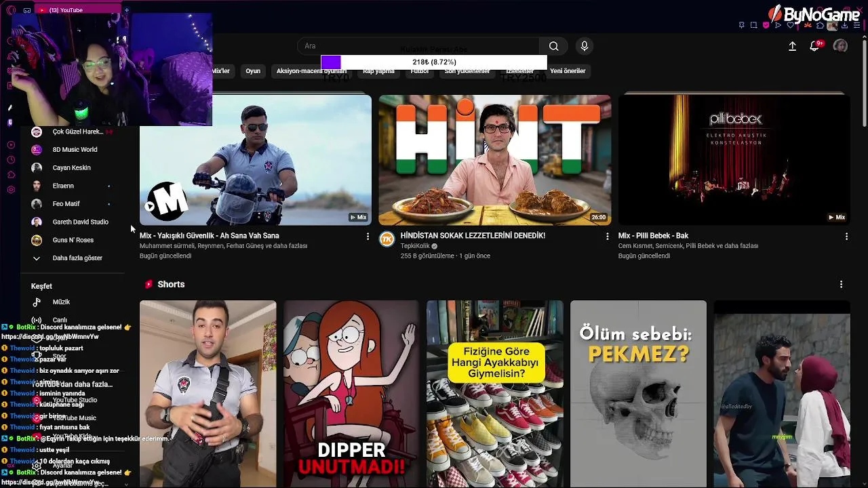868x488 pixels.
Task: Open Gareth David Studio subscription
Action: pyautogui.click(x=80, y=222)
